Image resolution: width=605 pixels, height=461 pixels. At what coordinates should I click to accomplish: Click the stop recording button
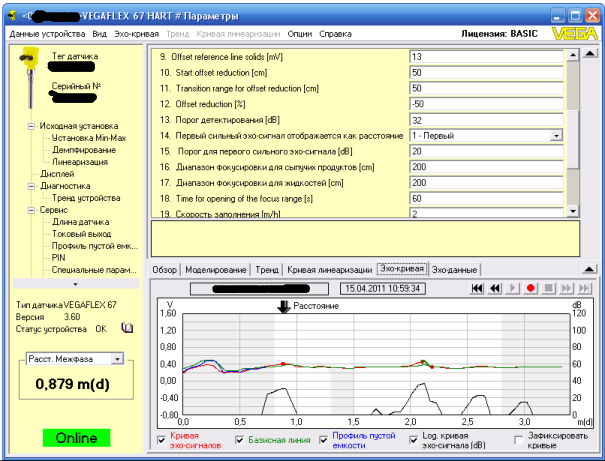[x=548, y=288]
